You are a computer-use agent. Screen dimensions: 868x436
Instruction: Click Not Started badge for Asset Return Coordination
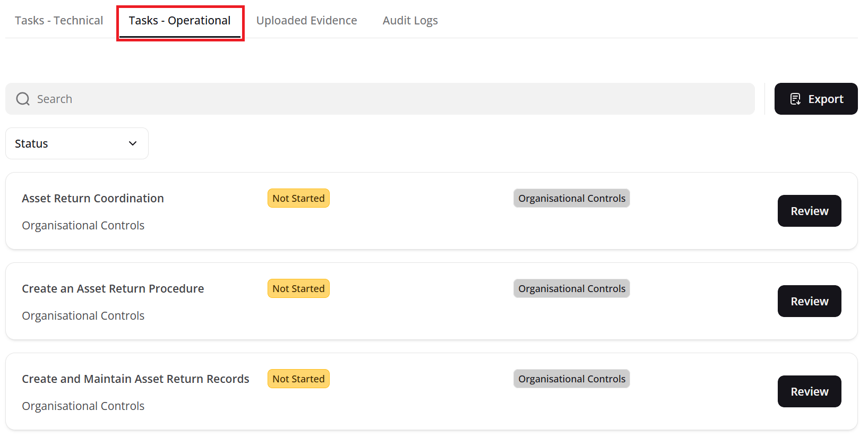[x=298, y=198]
